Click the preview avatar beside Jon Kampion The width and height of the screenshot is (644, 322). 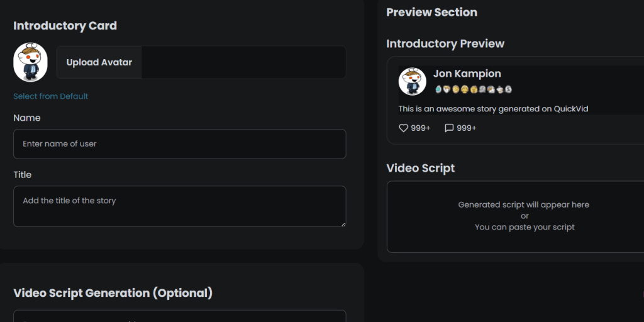pyautogui.click(x=413, y=82)
